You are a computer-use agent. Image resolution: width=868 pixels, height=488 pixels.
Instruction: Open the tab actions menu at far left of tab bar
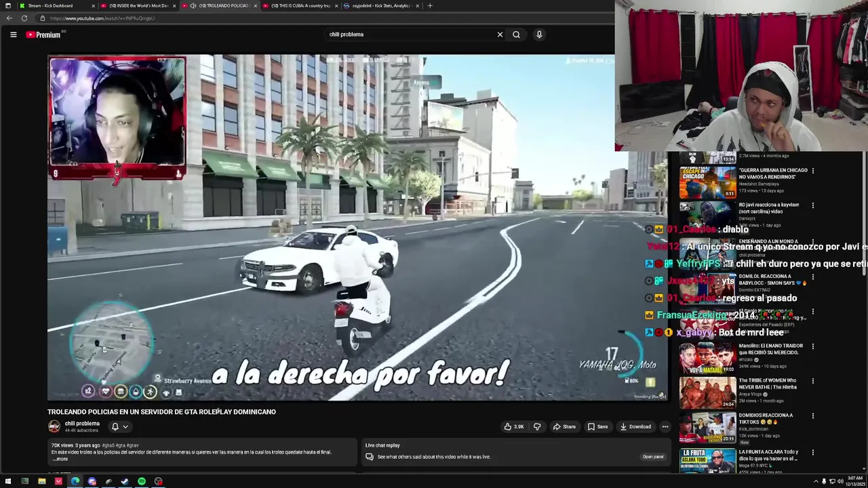click(8, 5)
